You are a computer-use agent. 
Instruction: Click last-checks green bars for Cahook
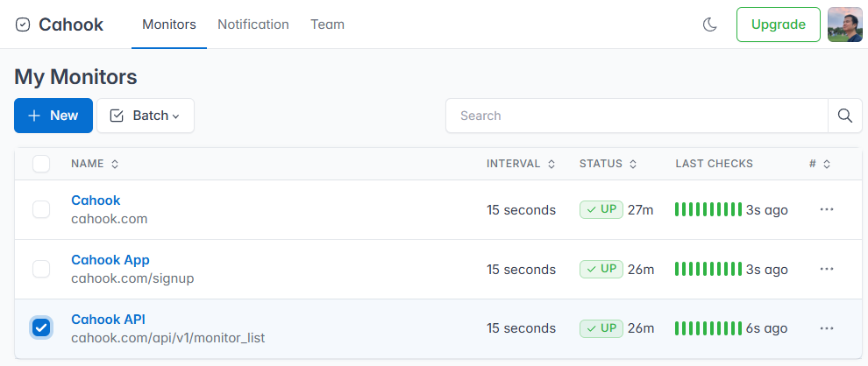pyautogui.click(x=708, y=209)
